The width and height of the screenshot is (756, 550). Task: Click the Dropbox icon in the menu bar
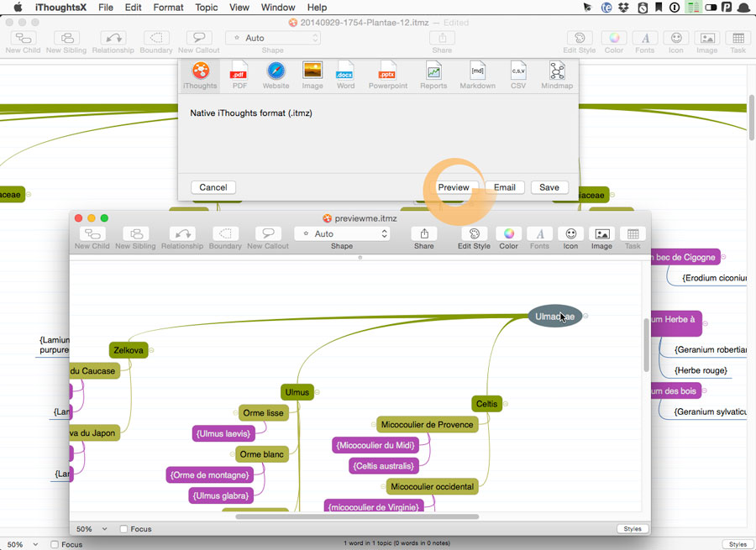tap(624, 8)
